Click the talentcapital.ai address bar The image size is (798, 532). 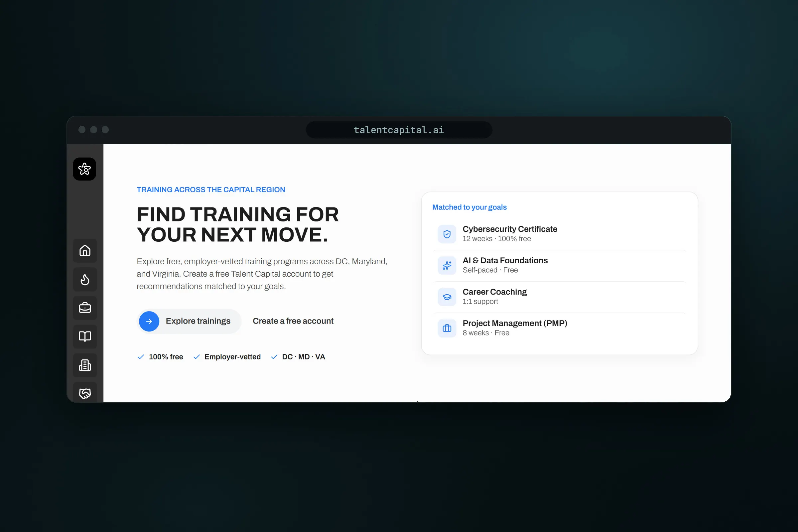point(399,130)
